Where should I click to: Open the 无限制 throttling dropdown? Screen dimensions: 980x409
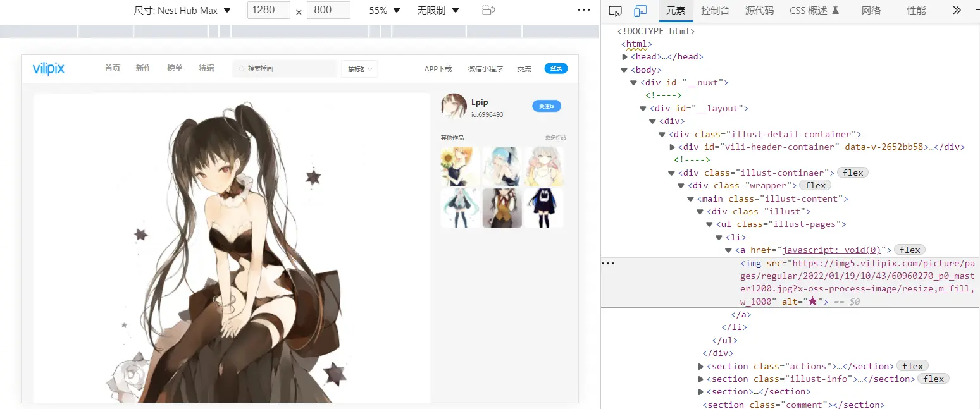pos(438,10)
